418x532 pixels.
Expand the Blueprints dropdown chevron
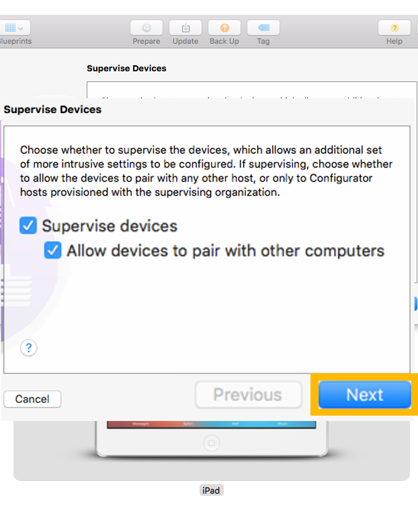(21, 28)
